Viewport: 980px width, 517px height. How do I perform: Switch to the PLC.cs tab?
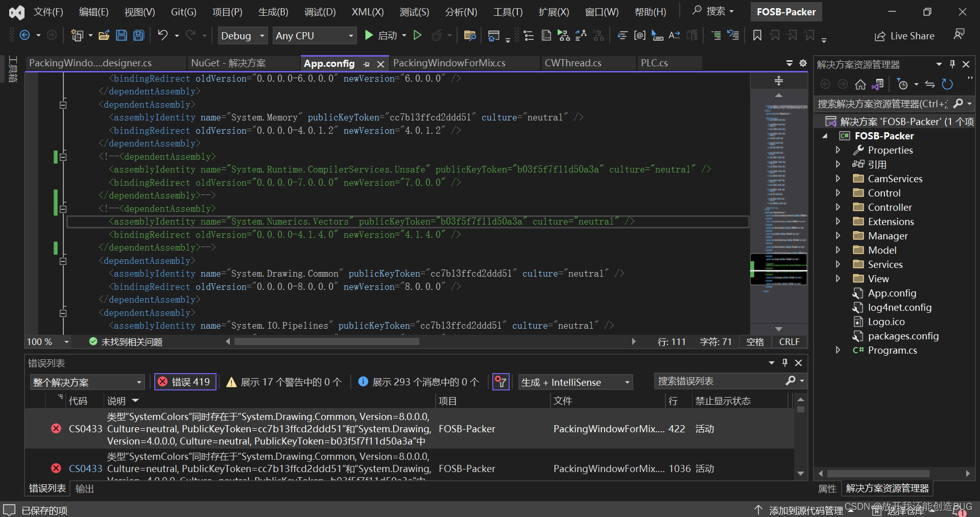(654, 63)
